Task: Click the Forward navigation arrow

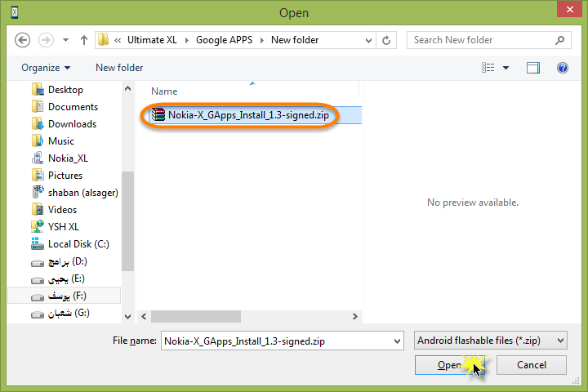Action: (x=46, y=40)
